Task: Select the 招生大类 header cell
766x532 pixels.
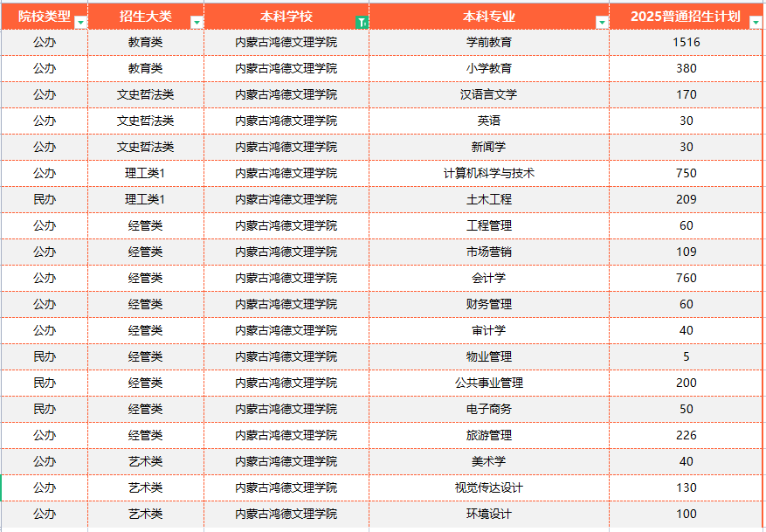Action: pyautogui.click(x=146, y=17)
